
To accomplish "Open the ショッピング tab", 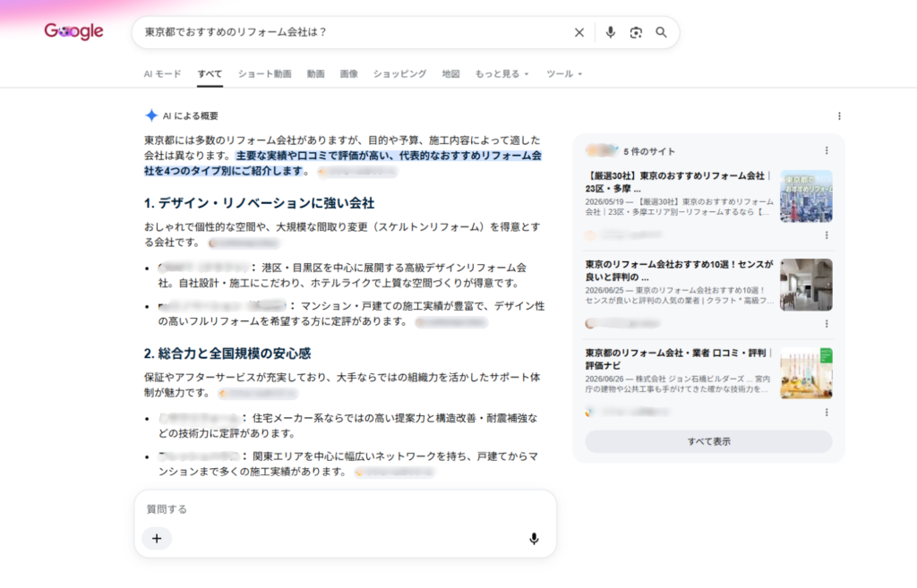I will pyautogui.click(x=400, y=73).
